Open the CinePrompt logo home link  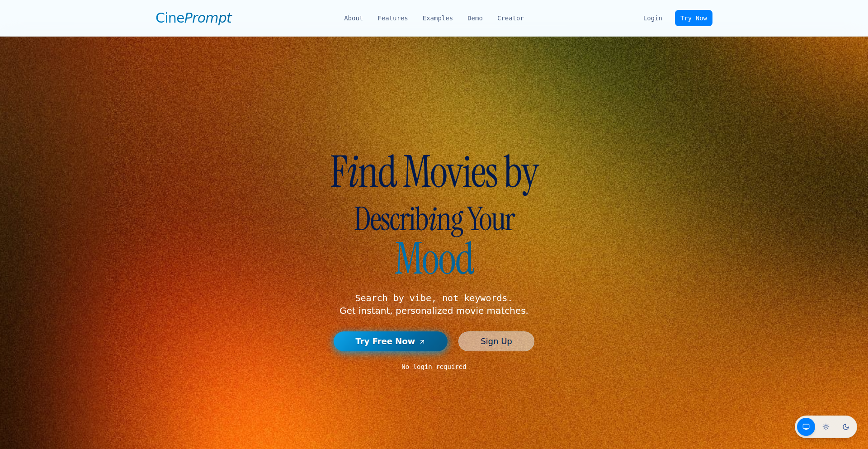[x=193, y=18]
